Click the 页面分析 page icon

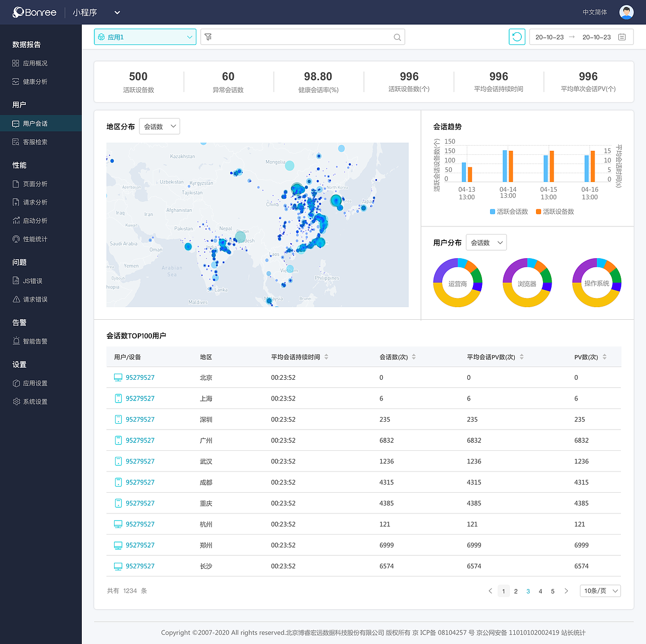pos(16,184)
